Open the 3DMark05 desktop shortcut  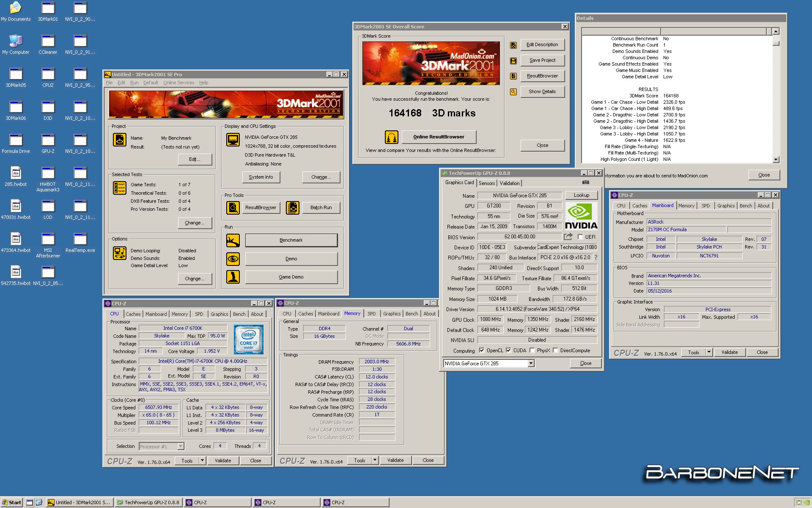tap(16, 77)
